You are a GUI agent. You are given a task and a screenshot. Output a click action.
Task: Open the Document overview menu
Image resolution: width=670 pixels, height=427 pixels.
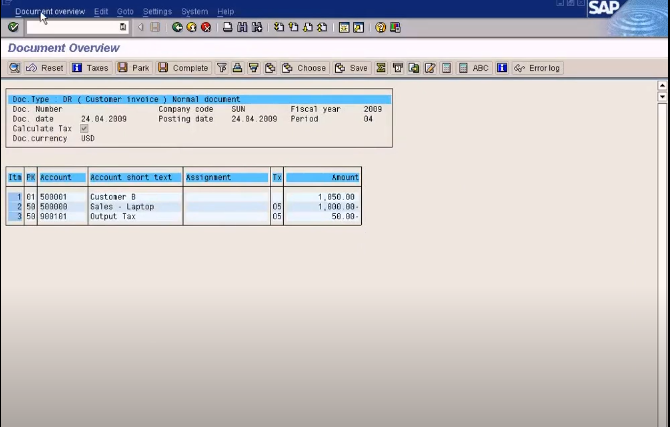click(x=50, y=12)
